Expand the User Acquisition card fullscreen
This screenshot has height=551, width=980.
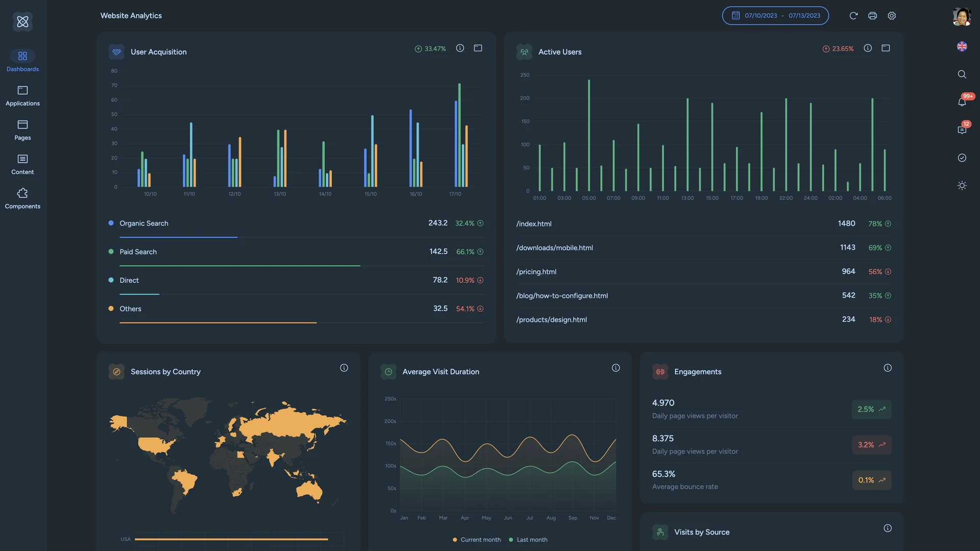point(478,48)
